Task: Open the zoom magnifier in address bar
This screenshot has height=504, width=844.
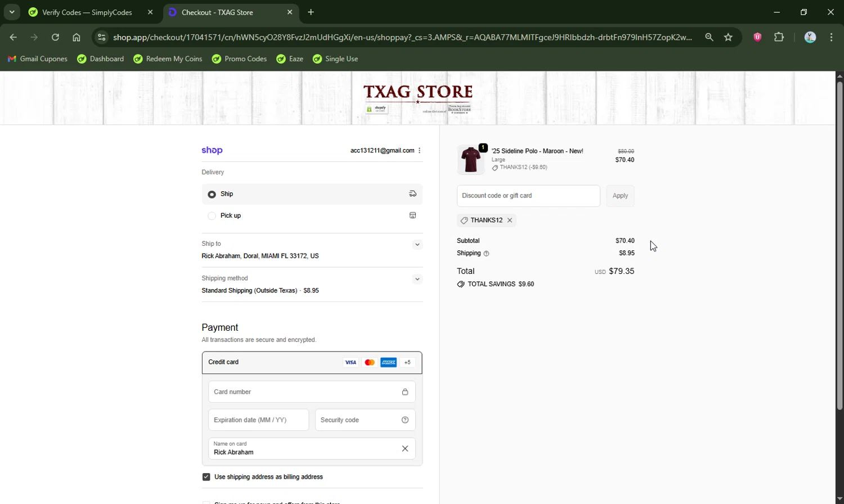Action: [x=709, y=37]
